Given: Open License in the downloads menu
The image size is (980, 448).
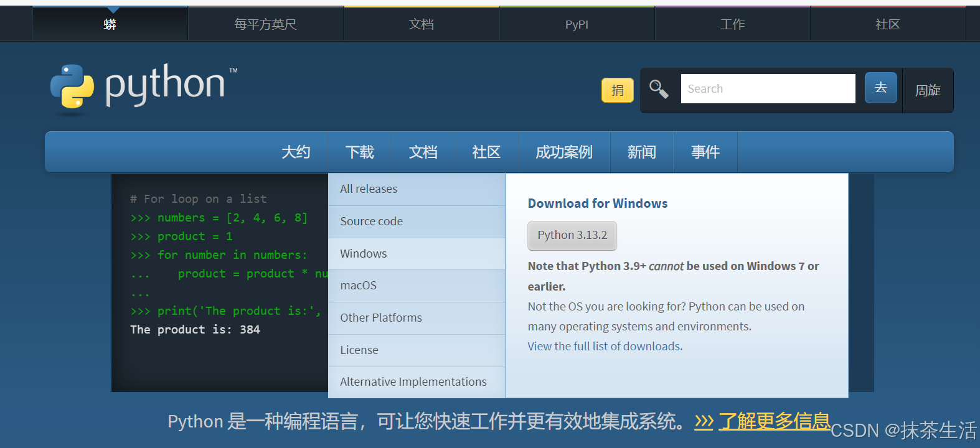Looking at the screenshot, I should coord(417,350).
